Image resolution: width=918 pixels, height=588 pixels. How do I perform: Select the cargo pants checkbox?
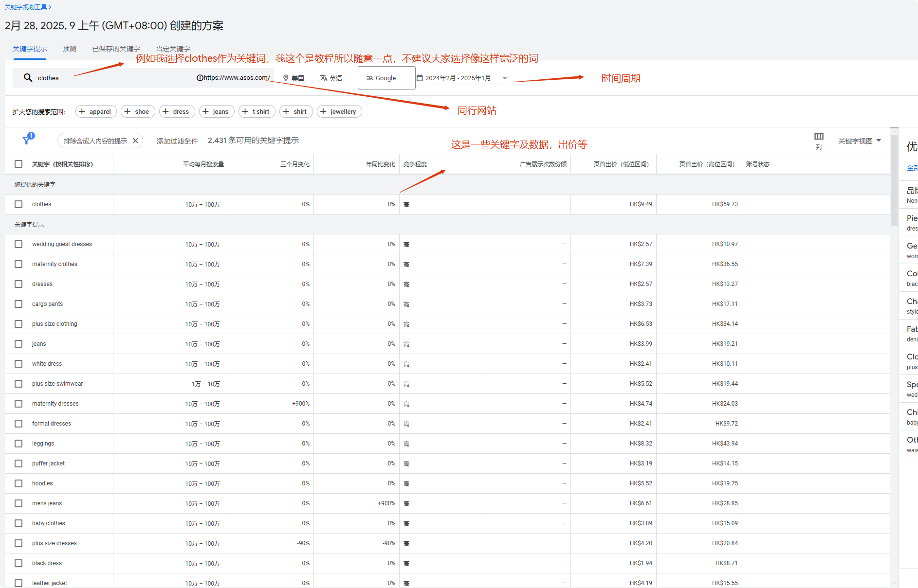[18, 304]
